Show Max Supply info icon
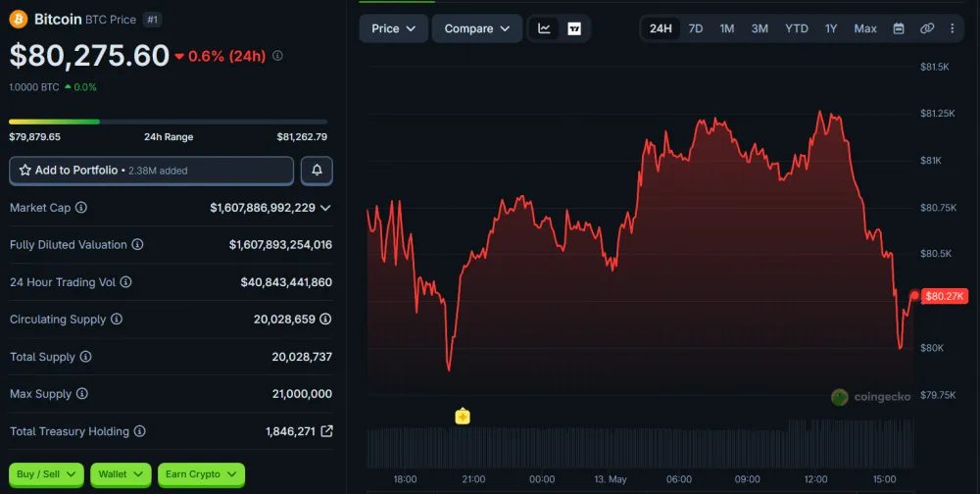Screen dimensions: 980x494 coord(82,393)
